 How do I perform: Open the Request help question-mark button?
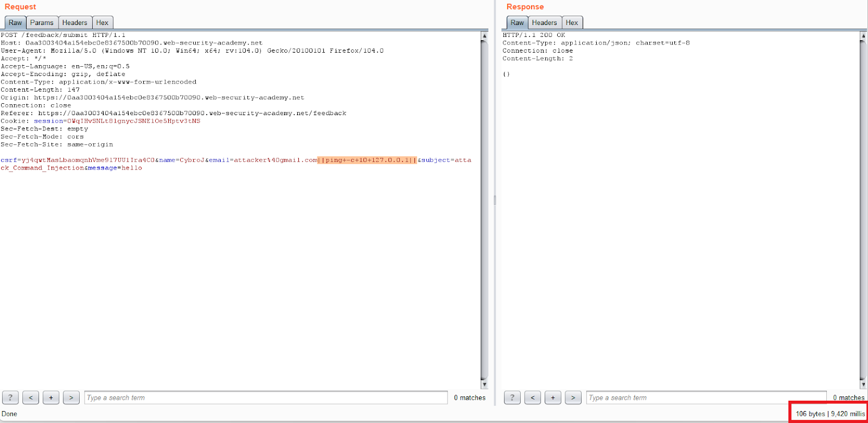point(10,397)
